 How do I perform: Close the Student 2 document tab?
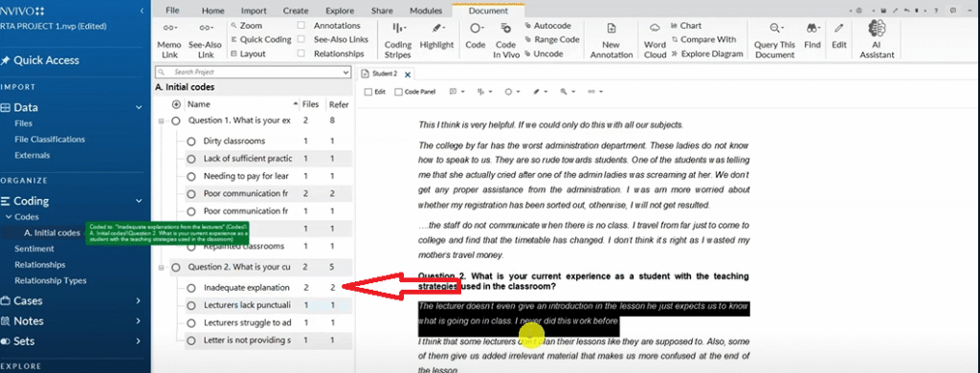(408, 75)
